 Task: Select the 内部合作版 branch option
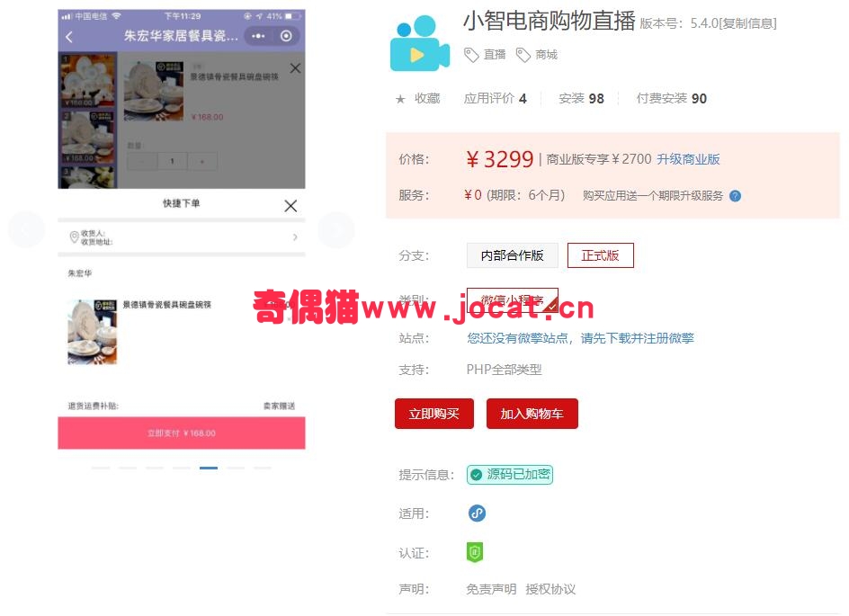click(513, 255)
